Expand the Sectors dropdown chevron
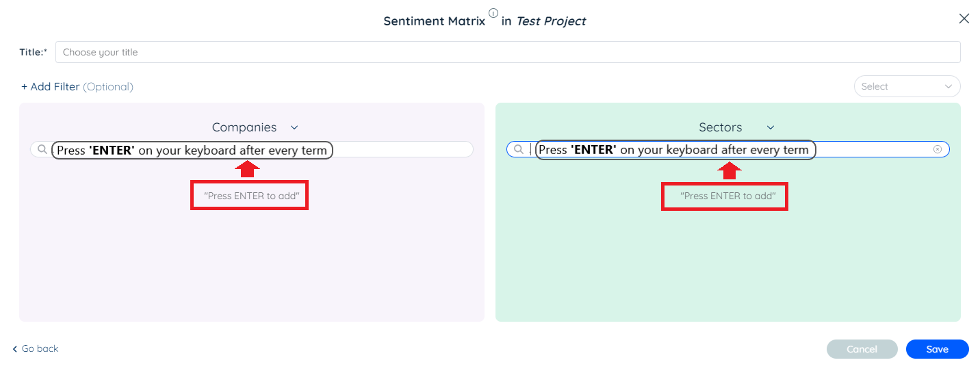 771,127
